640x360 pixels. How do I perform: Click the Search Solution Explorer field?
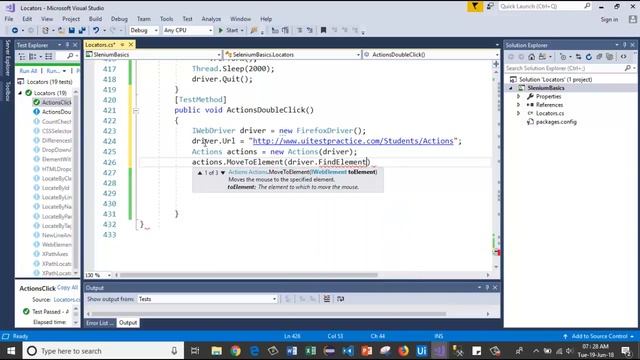click(570, 68)
